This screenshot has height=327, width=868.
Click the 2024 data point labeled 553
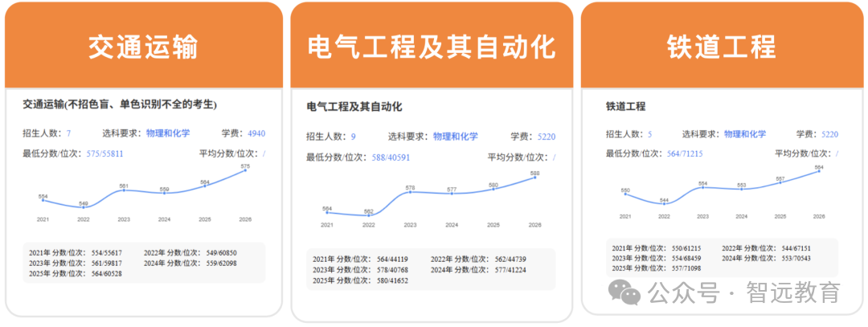click(x=742, y=190)
